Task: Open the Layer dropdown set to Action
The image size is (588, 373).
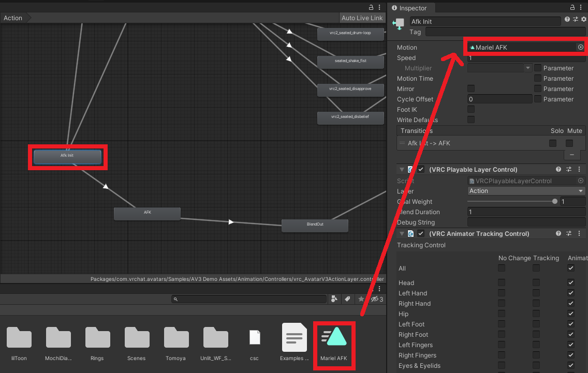Action: (526, 191)
